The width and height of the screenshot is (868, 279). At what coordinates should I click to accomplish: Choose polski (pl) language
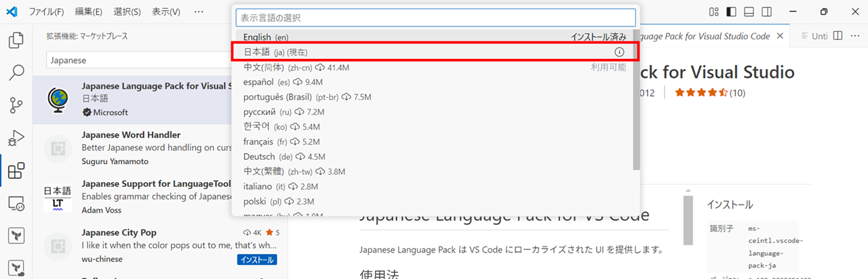click(x=434, y=201)
